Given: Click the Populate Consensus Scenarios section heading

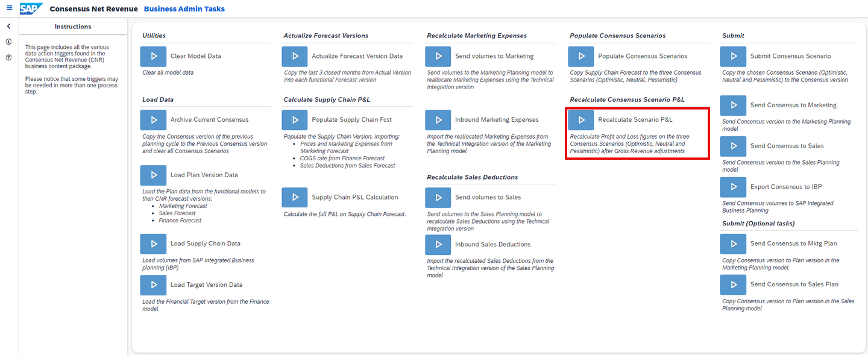Looking at the screenshot, I should [618, 36].
